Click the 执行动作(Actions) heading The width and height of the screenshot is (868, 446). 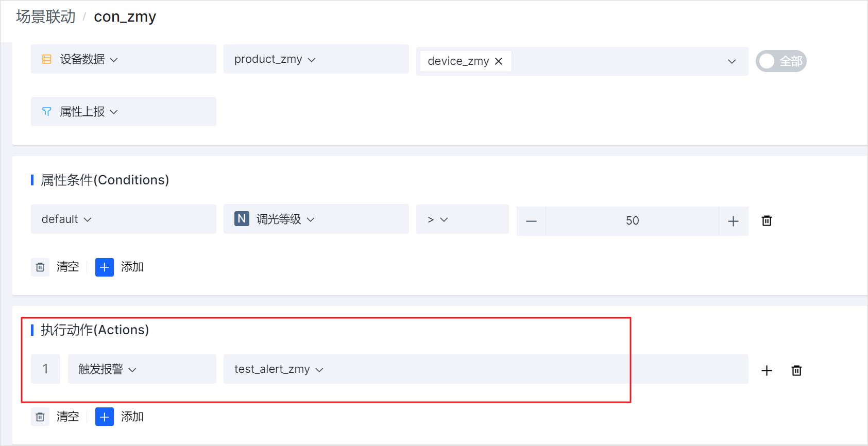(x=95, y=330)
